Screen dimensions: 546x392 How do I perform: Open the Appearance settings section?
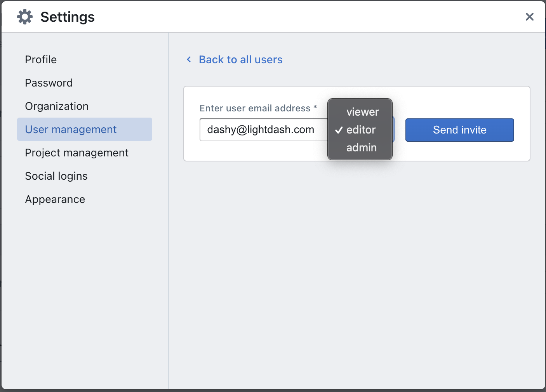click(55, 199)
